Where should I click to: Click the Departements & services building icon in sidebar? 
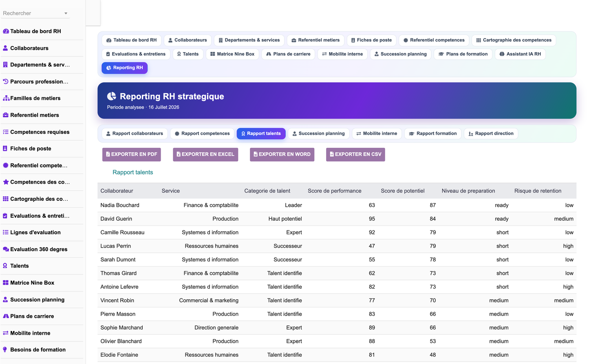tap(6, 65)
